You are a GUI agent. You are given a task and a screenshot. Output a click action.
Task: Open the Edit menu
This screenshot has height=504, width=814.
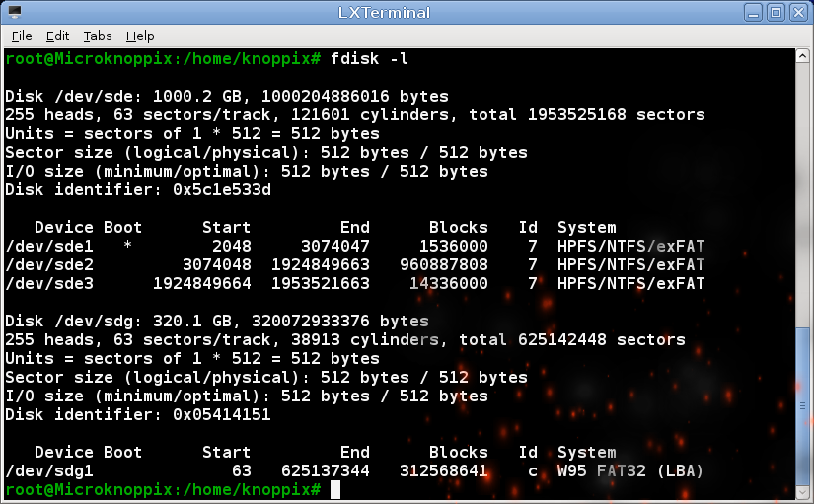click(57, 36)
